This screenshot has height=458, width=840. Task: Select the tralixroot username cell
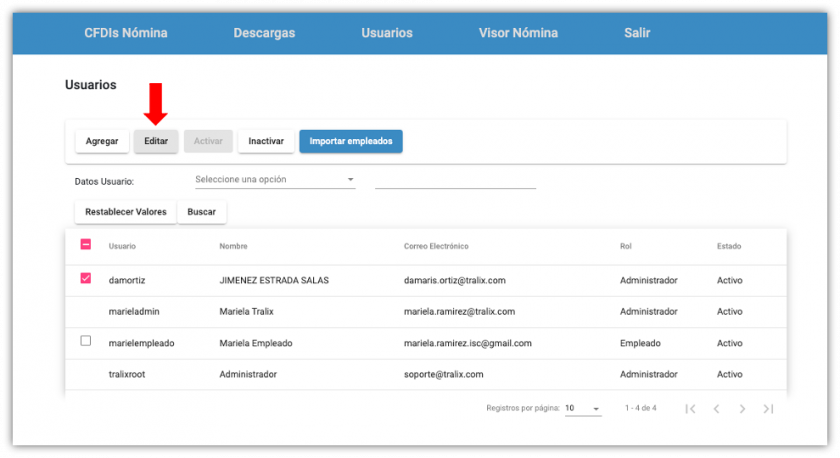tap(127, 374)
